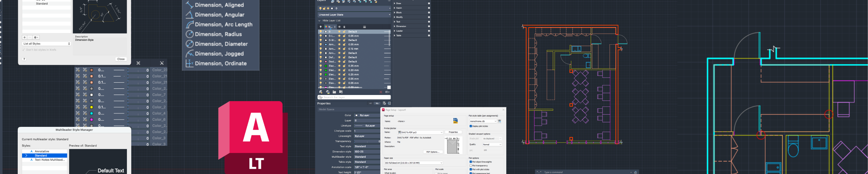Open the column settings icon beside delete X
Image resolution: width=868 pixels, height=174 pixels.
point(387,92)
